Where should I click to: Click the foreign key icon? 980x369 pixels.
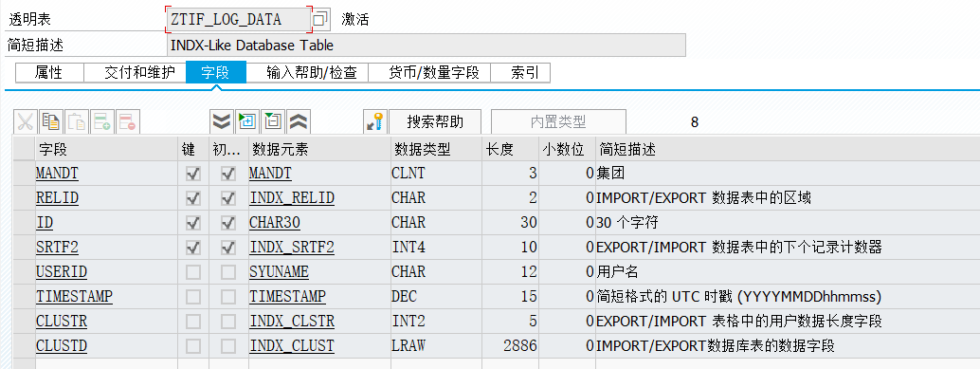[375, 122]
